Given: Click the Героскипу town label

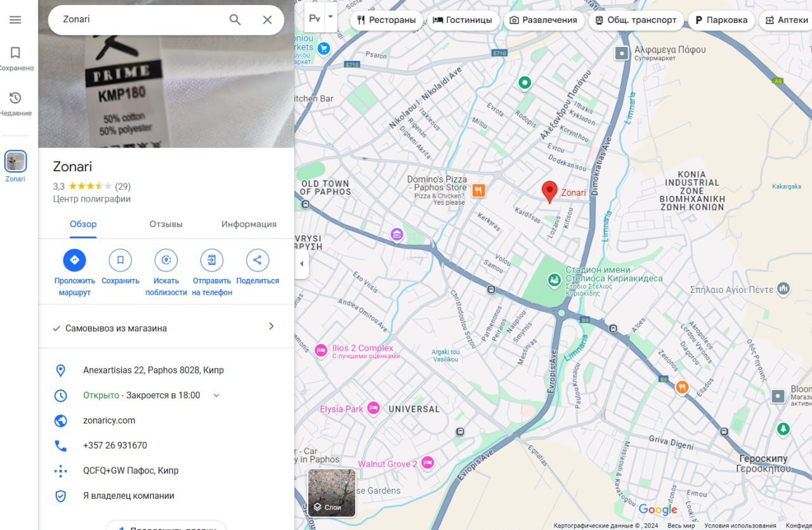Looking at the screenshot, I should [x=764, y=463].
